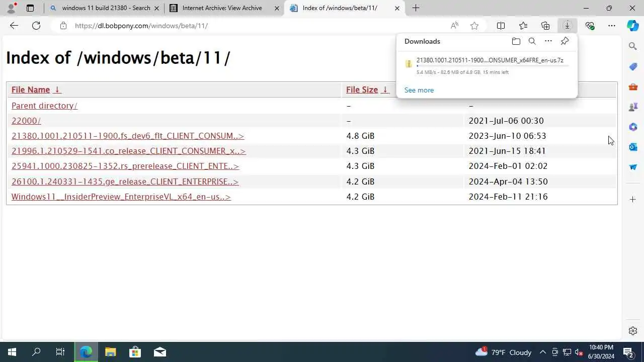This screenshot has height=362, width=644.
Task: Open volume control in tray
Action: 579,352
